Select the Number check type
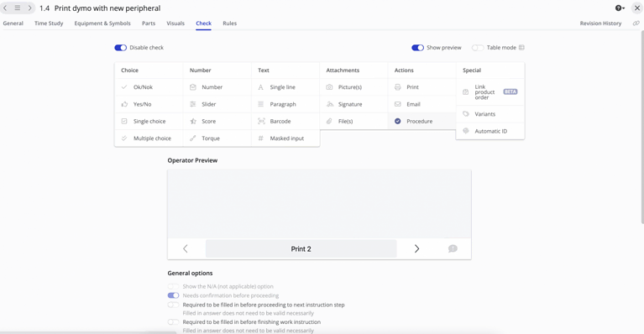The image size is (644, 334). [217, 87]
